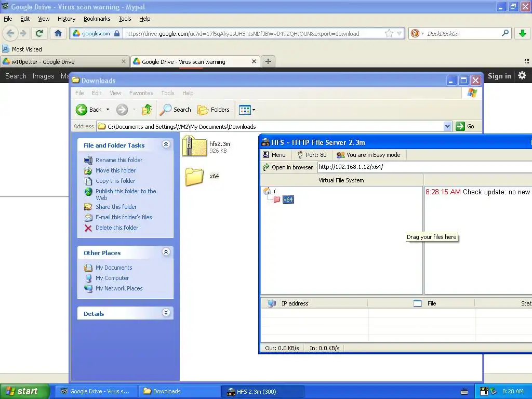
Task: Go up one folder level
Action: pyautogui.click(x=147, y=110)
